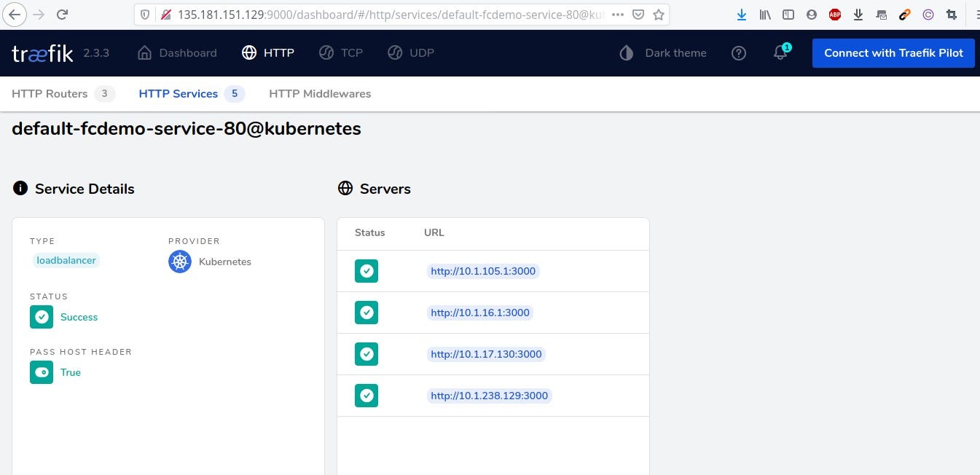Click the HTTP Services count badge 5

click(x=235, y=93)
